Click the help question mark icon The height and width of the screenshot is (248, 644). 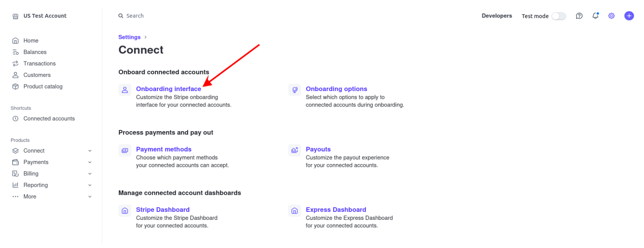coord(579,16)
